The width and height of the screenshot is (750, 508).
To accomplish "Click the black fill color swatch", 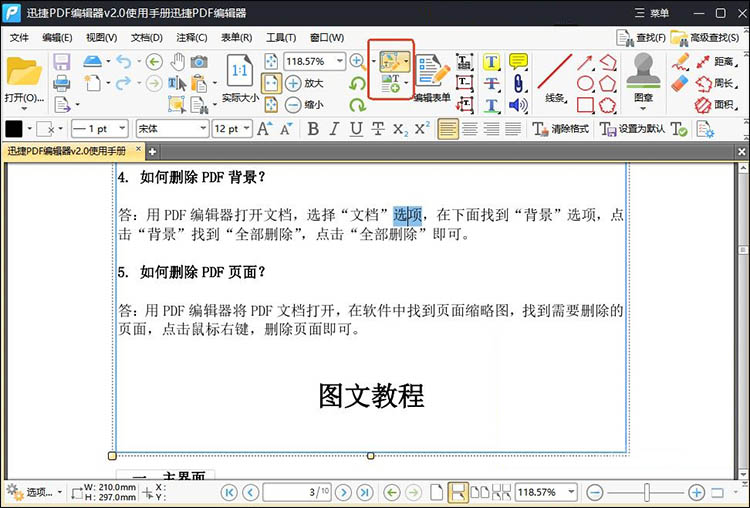I will click(x=14, y=129).
